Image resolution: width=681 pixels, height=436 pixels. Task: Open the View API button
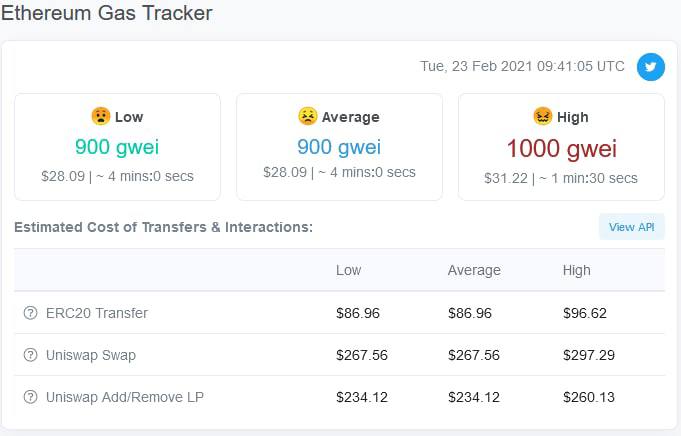(x=631, y=227)
